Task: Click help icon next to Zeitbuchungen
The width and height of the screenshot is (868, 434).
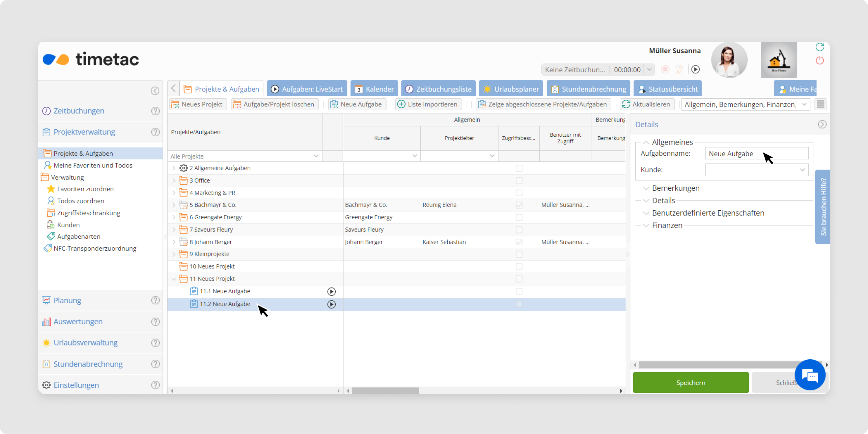Action: pos(155,111)
